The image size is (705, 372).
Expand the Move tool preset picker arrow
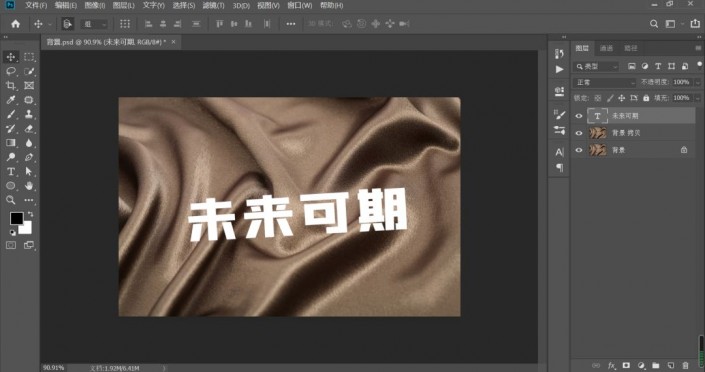(49, 24)
